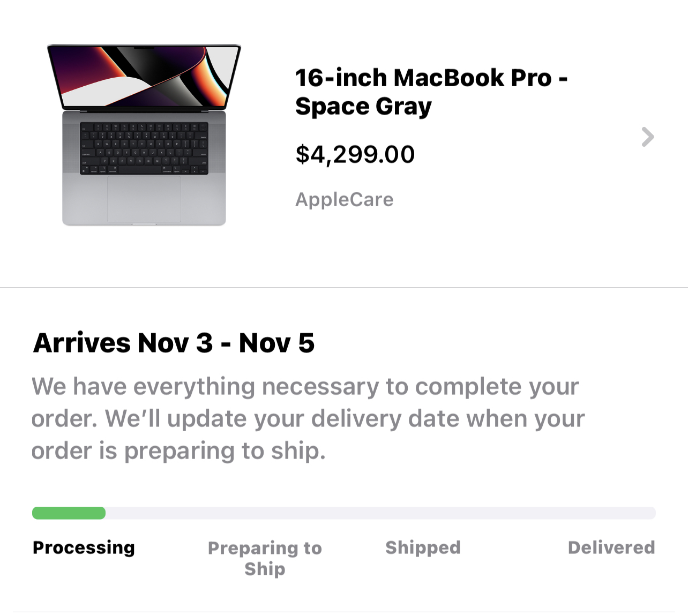The width and height of the screenshot is (688, 616).
Task: Select the Shipped status step
Action: tap(423, 547)
